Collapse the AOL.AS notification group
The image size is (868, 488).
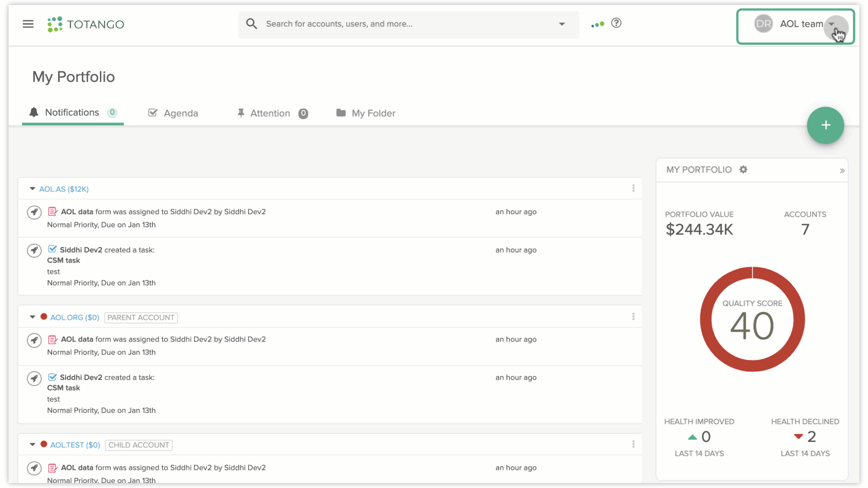click(x=32, y=189)
